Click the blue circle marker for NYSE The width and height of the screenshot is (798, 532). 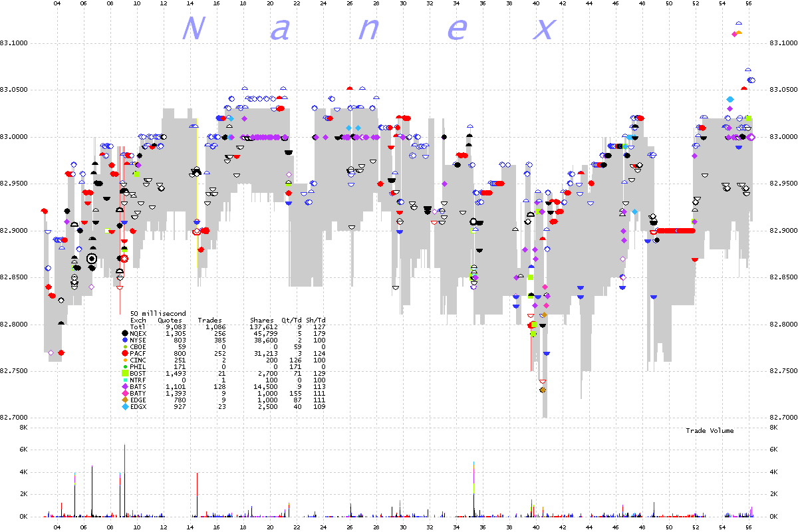pyautogui.click(x=124, y=340)
